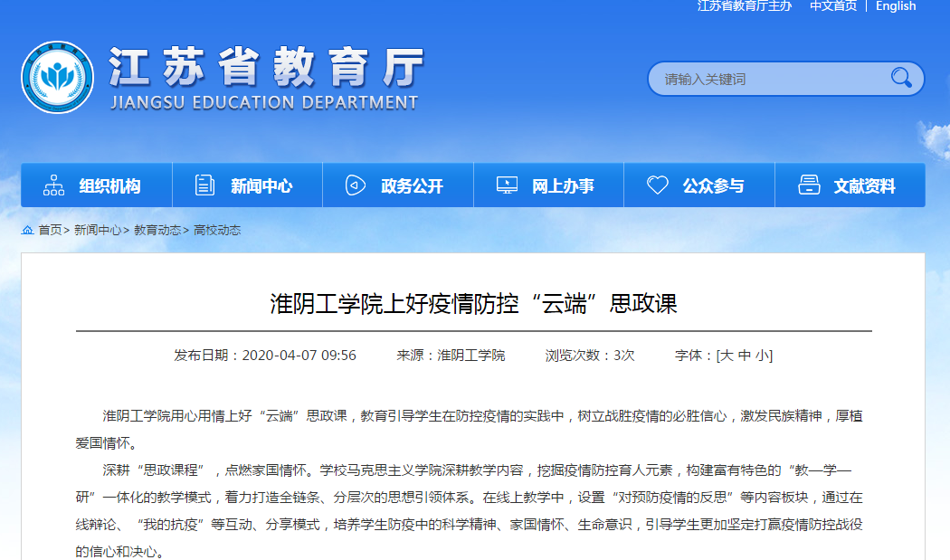
Task: Focus the 请输入关键词 search field
Action: coord(769,80)
